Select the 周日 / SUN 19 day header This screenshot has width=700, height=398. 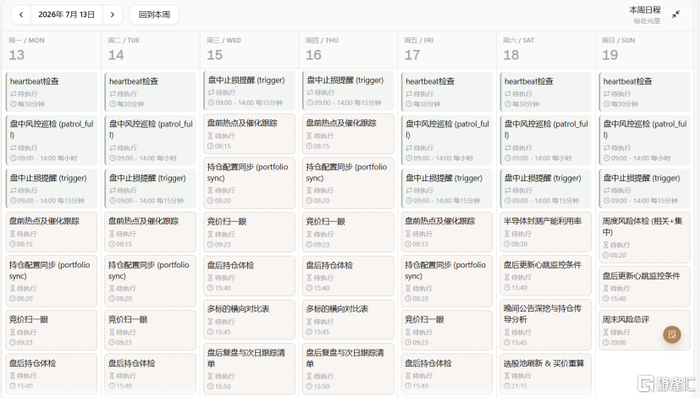click(x=645, y=49)
